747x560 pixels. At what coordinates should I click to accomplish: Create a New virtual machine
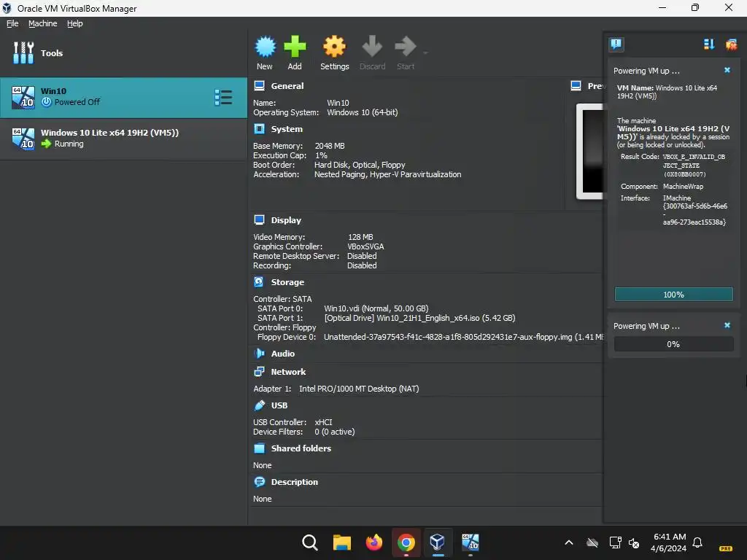point(265,52)
